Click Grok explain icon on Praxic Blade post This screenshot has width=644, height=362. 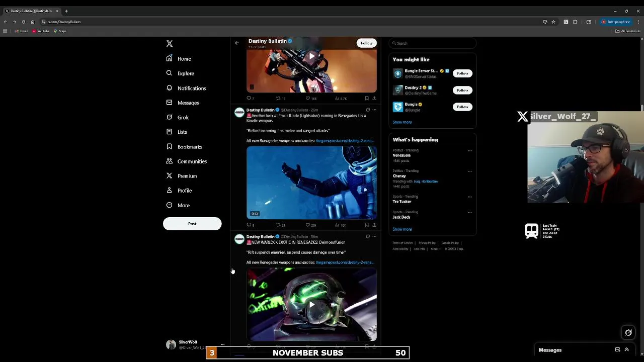(368, 110)
